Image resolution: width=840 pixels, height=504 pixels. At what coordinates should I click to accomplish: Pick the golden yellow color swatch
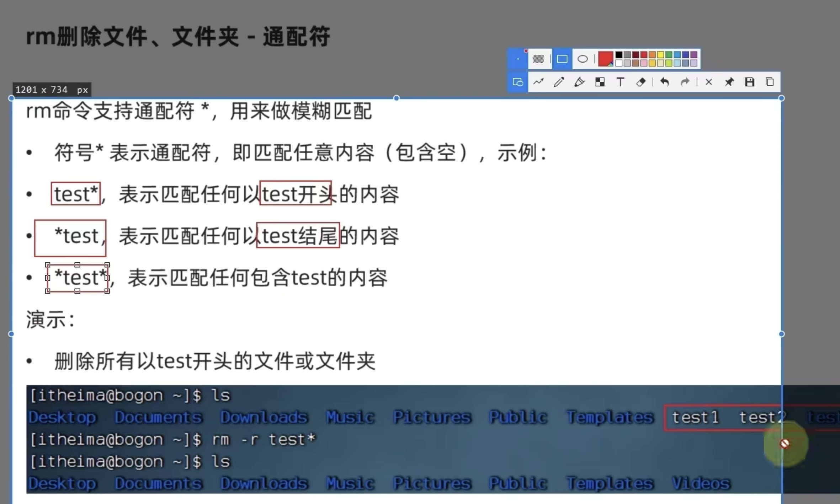[652, 63]
